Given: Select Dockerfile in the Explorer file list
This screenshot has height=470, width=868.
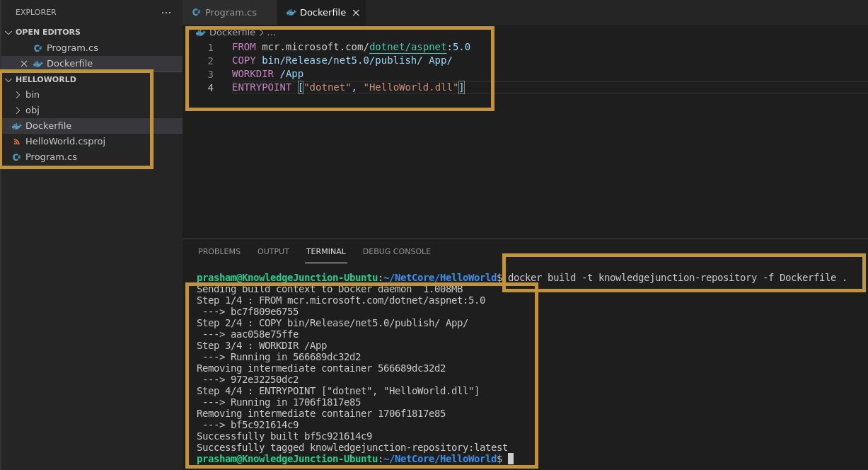Looking at the screenshot, I should 48,125.
